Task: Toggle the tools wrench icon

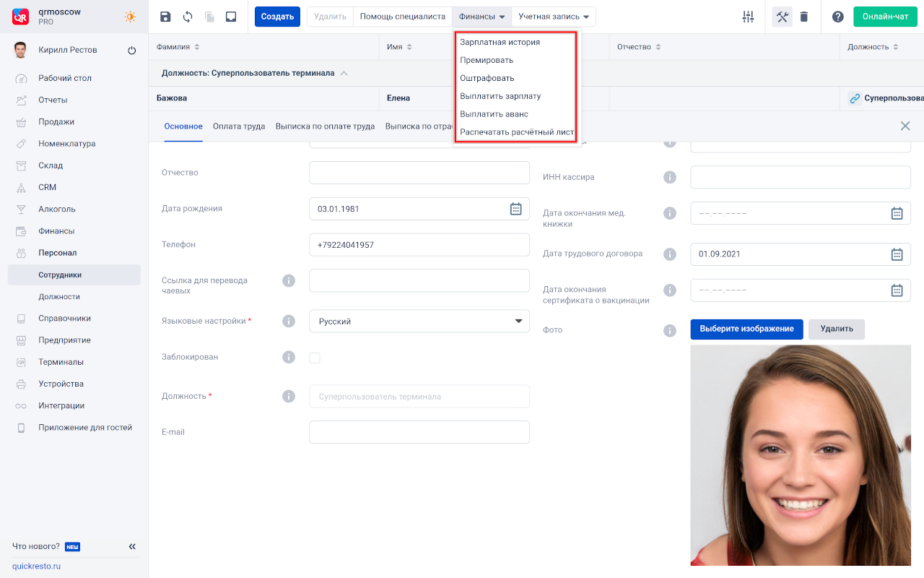Action: 782,17
